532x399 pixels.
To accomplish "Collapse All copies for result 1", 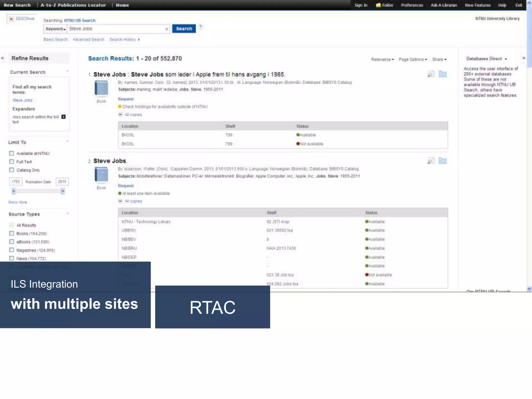I will click(x=120, y=115).
